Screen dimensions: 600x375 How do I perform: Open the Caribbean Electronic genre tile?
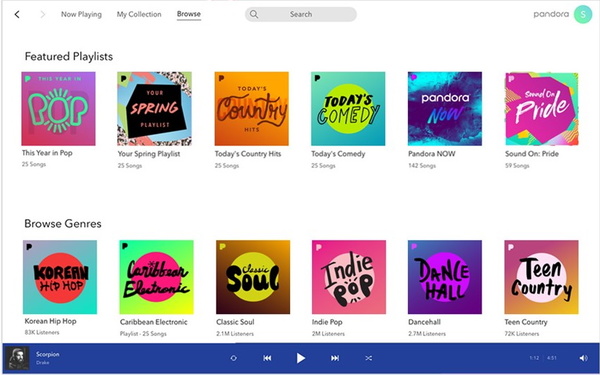coord(157,277)
